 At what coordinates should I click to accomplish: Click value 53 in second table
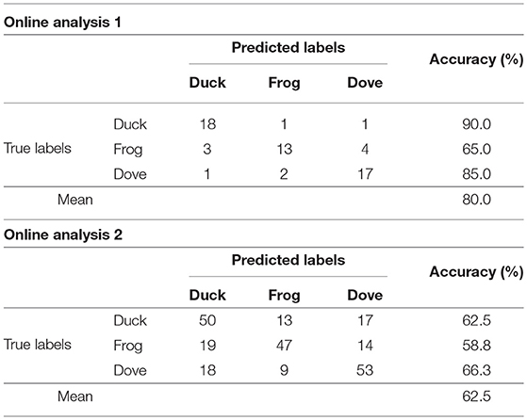point(365,370)
